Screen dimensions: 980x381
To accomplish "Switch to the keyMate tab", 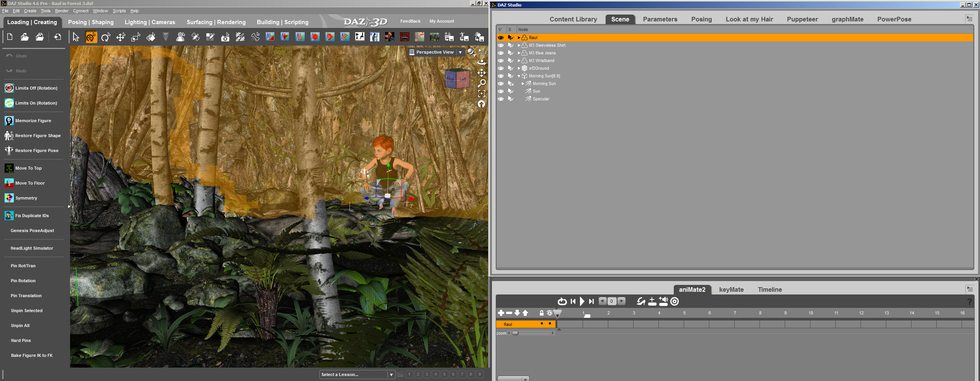I will (731, 289).
